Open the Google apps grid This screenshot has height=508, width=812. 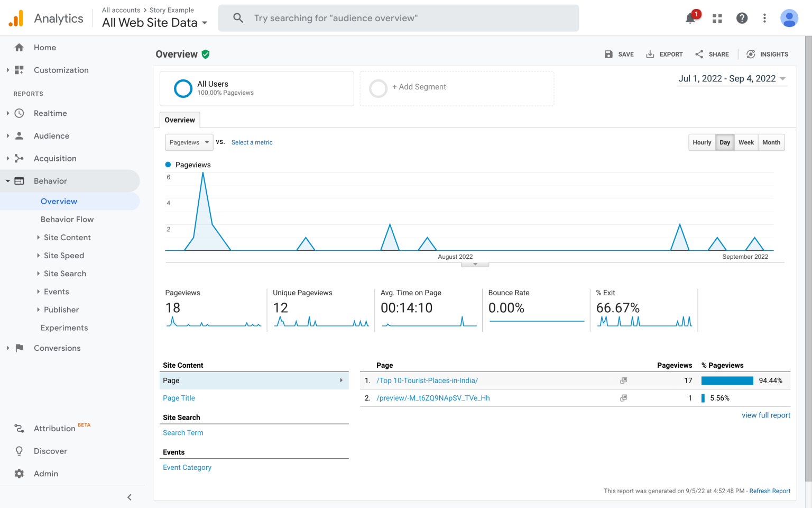(x=717, y=17)
